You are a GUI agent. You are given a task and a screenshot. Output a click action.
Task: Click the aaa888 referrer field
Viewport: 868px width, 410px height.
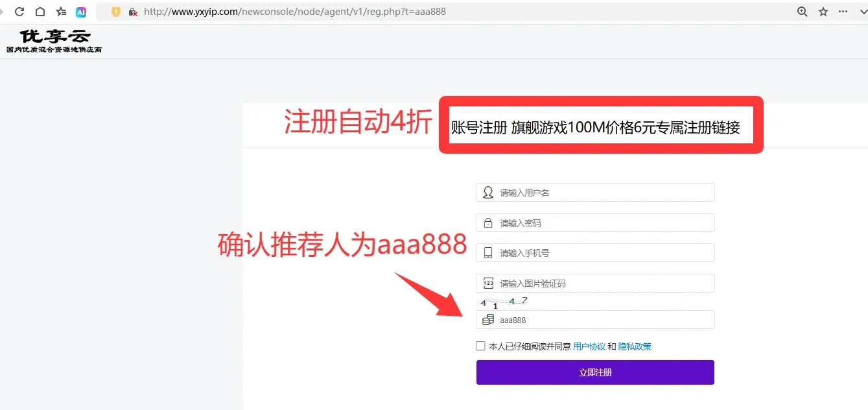[595, 320]
